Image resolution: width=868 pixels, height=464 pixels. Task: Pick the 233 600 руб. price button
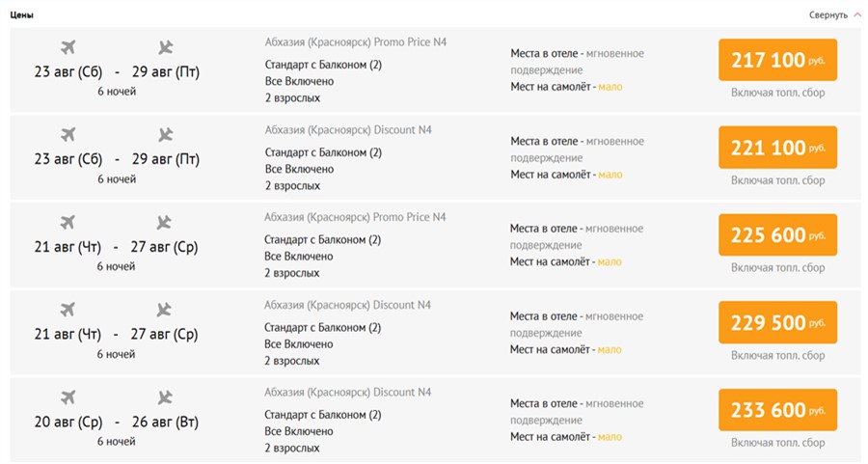777,410
